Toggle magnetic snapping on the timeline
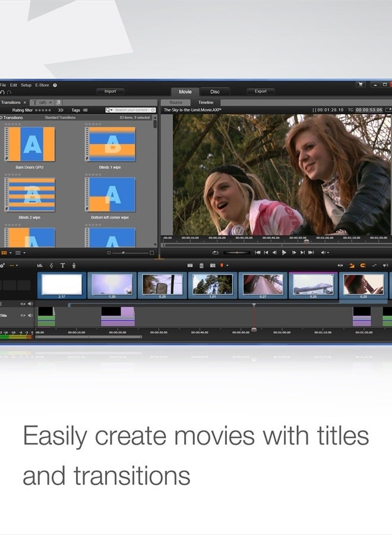392x535 pixels. pyautogui.click(x=363, y=266)
